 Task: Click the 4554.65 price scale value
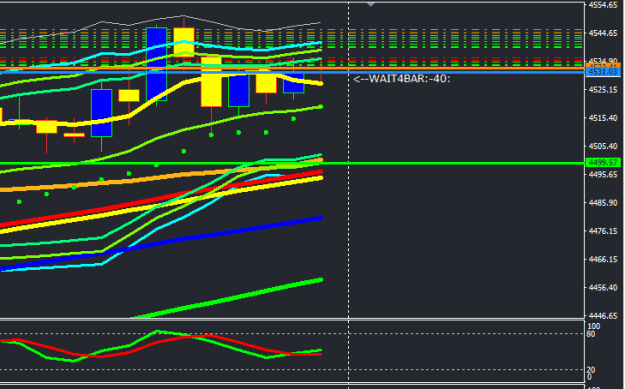(603, 5)
